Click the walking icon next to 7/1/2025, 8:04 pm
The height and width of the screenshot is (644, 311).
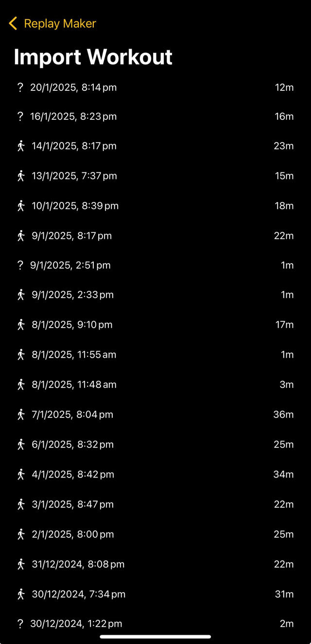click(x=20, y=414)
